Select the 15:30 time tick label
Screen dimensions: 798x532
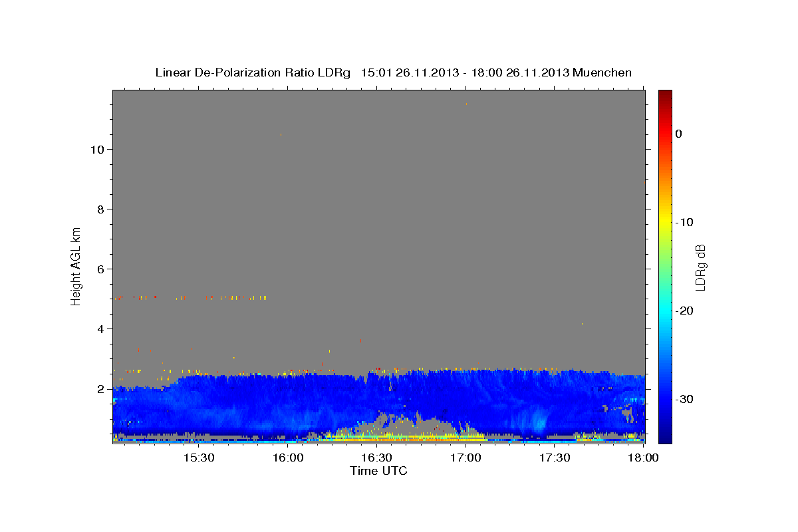click(x=198, y=458)
